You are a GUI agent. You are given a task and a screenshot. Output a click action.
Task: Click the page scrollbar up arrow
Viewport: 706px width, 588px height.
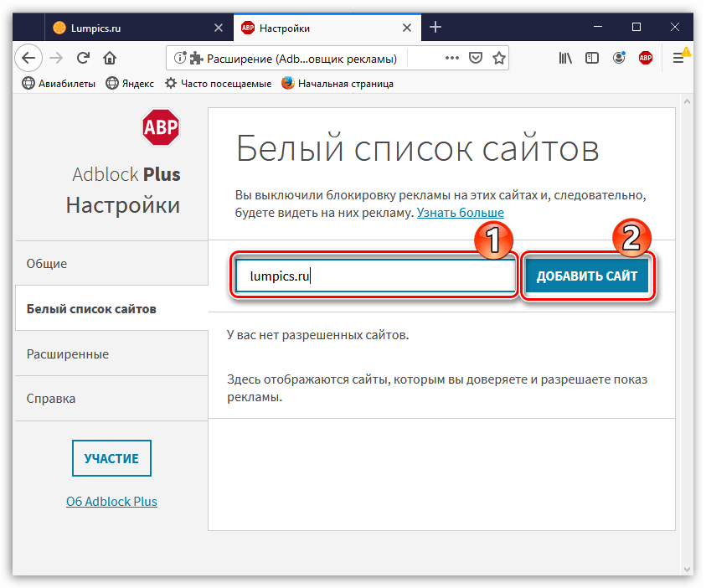pyautogui.click(x=687, y=101)
